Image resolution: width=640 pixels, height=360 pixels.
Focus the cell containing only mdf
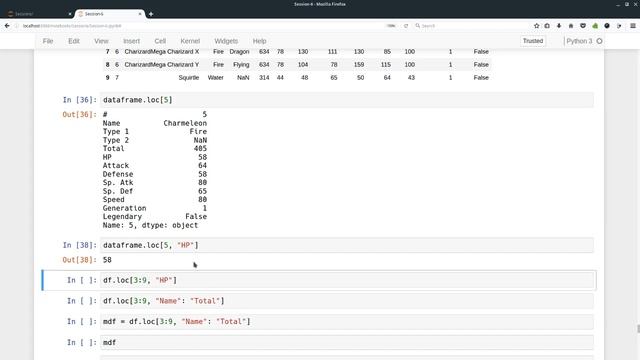click(x=347, y=342)
